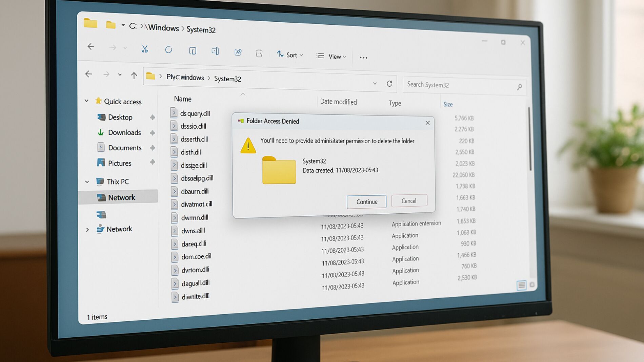Collapse the Quick access tree section
The width and height of the screenshot is (644, 362).
pos(87,101)
